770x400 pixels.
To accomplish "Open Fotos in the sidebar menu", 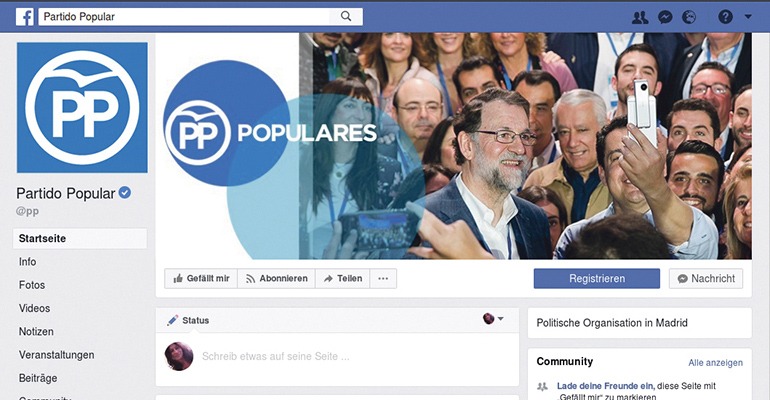I will 32,285.
